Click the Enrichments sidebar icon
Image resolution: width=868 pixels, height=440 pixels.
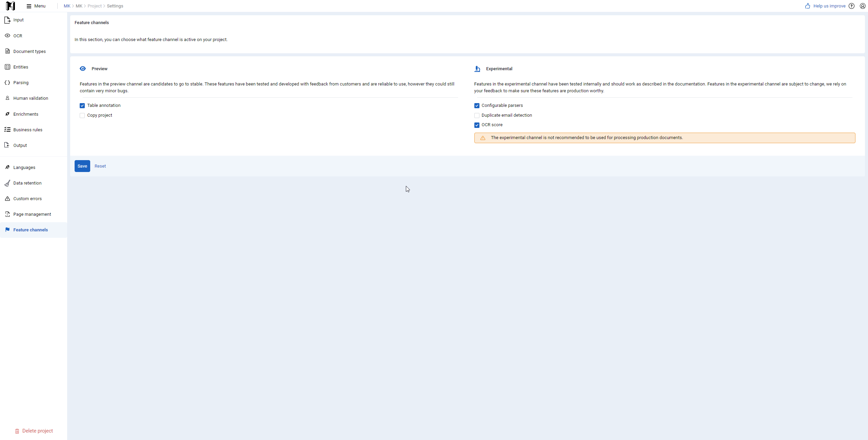[x=7, y=114]
